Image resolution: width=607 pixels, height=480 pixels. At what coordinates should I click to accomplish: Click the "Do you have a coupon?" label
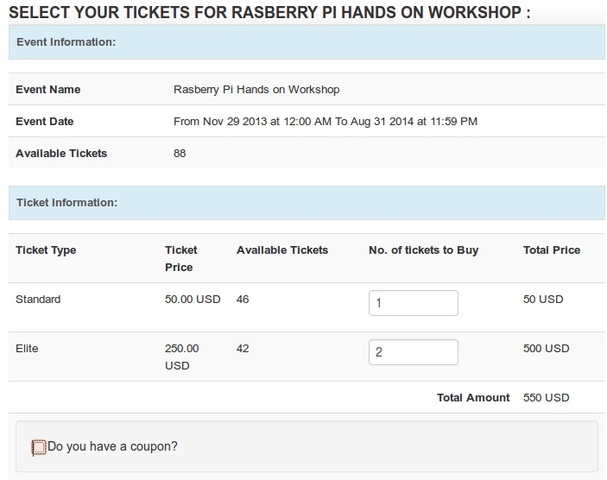(113, 446)
